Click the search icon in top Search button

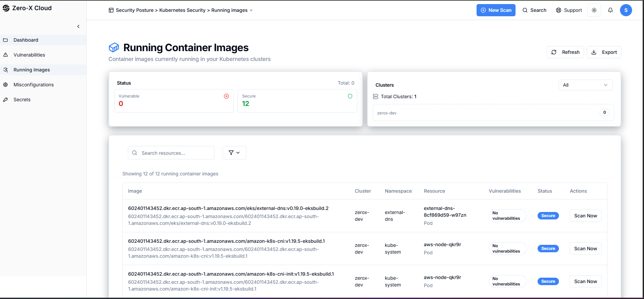(525, 10)
